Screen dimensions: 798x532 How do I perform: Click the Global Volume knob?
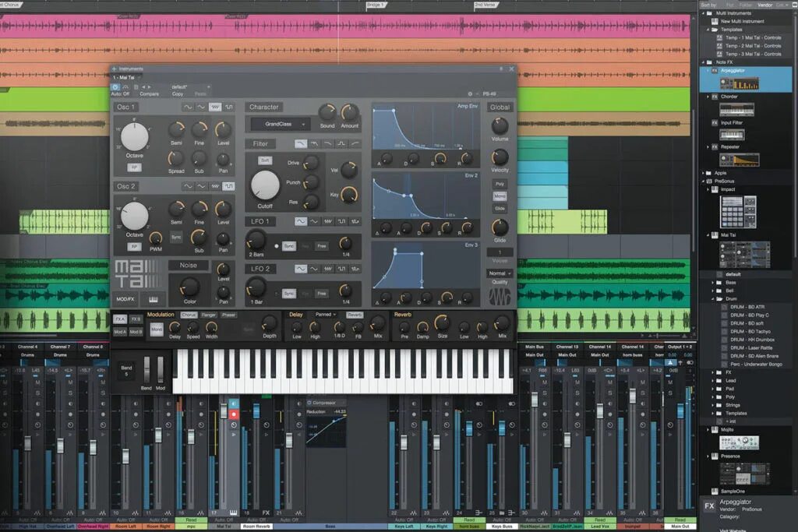[500, 125]
